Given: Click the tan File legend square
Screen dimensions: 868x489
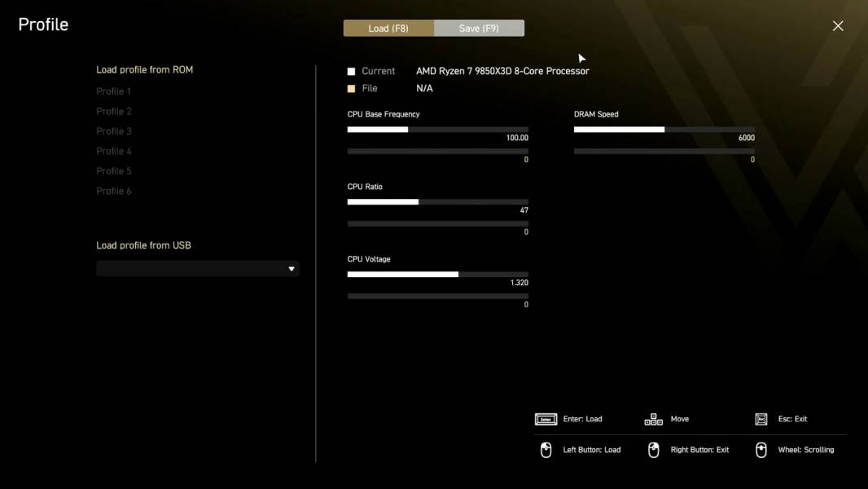Looking at the screenshot, I should 351,89.
